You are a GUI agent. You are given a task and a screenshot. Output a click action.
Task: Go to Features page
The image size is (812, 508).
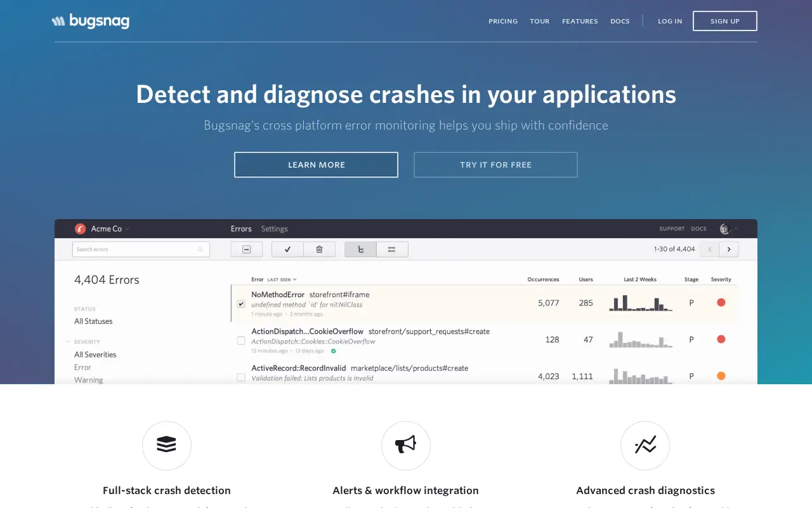[580, 21]
